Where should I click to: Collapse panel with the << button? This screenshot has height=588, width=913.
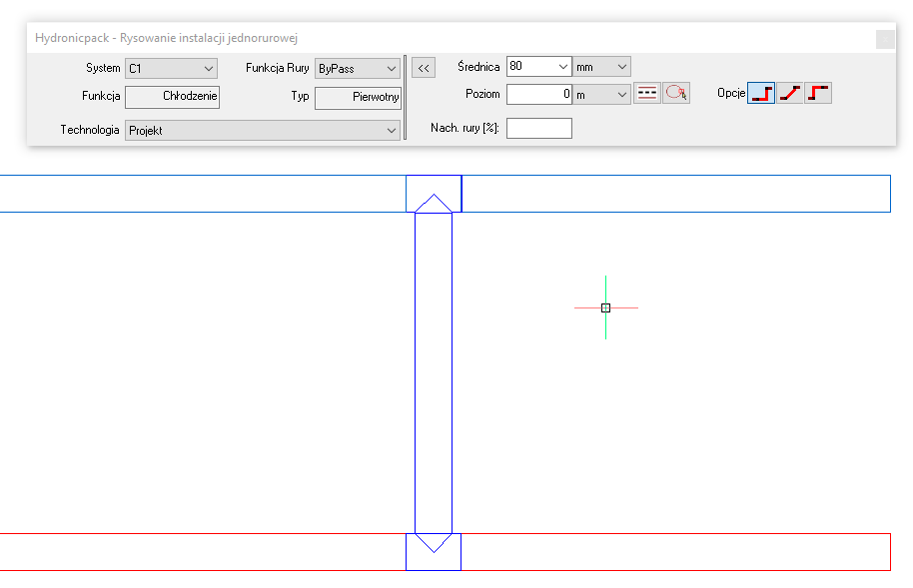(x=423, y=68)
